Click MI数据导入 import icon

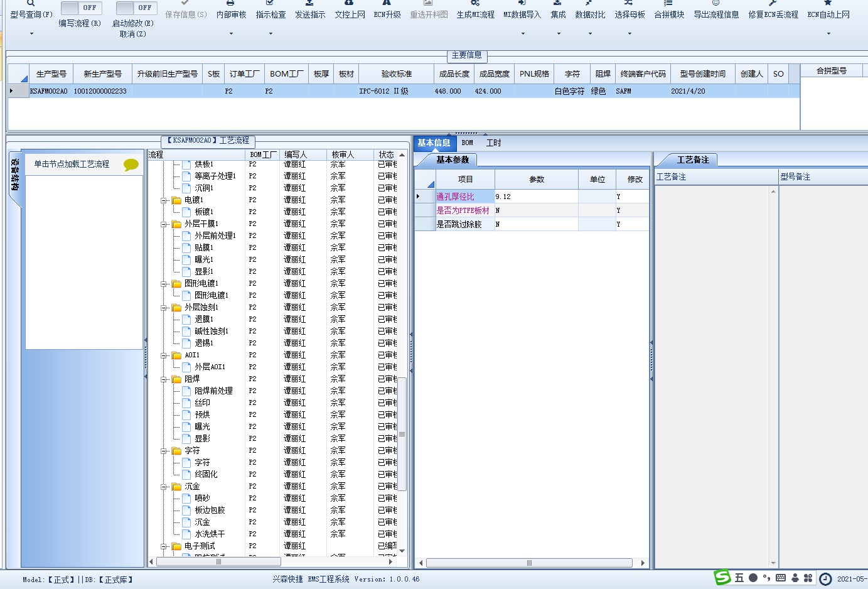[x=522, y=3]
